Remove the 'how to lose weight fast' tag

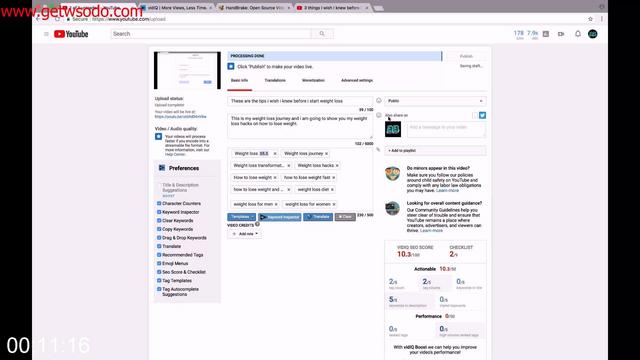click(333, 178)
